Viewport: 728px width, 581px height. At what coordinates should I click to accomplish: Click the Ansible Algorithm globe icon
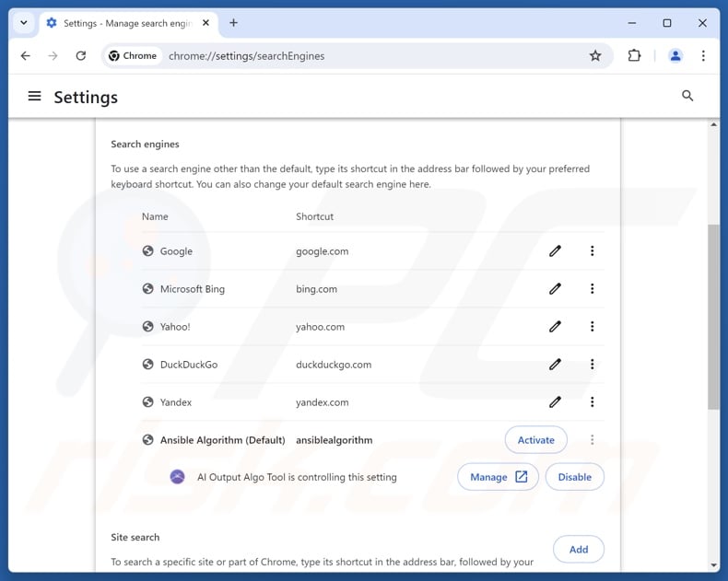coord(147,439)
